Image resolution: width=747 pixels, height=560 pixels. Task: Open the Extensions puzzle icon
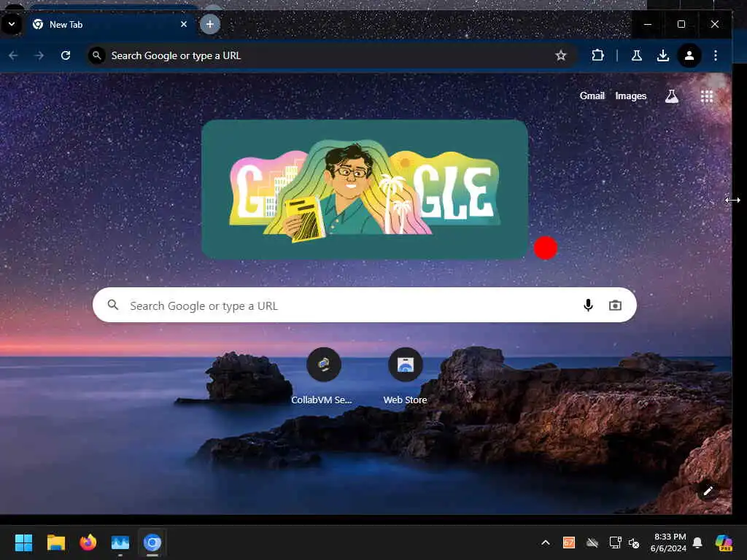click(597, 55)
